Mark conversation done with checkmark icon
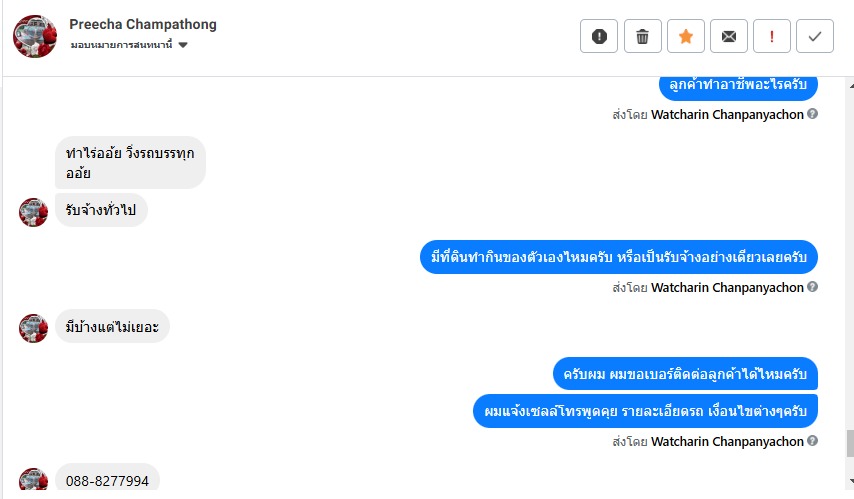The width and height of the screenshot is (854, 499). coord(815,37)
